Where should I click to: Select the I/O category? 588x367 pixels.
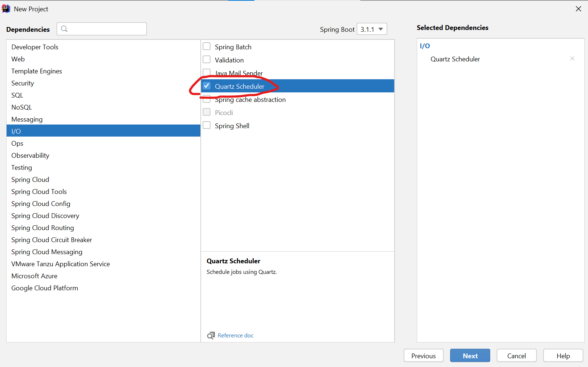(103, 131)
